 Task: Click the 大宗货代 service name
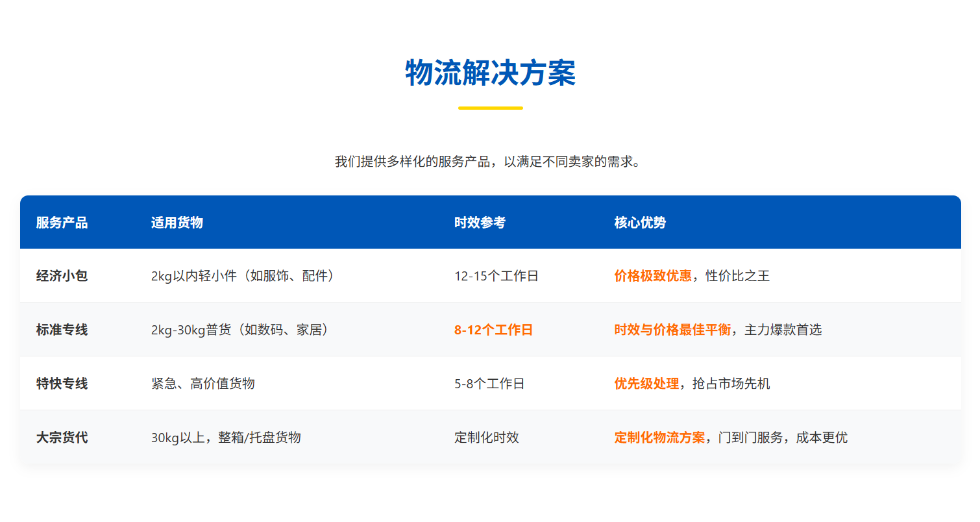click(62, 438)
